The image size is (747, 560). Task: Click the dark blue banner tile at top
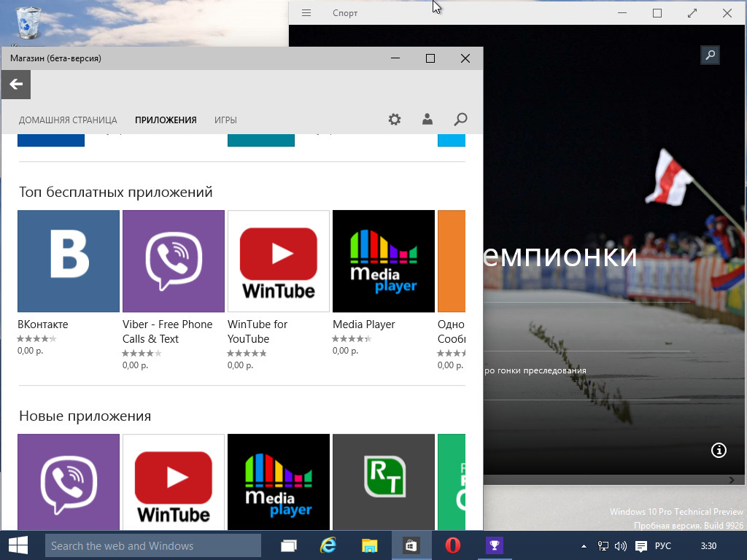tap(51, 141)
